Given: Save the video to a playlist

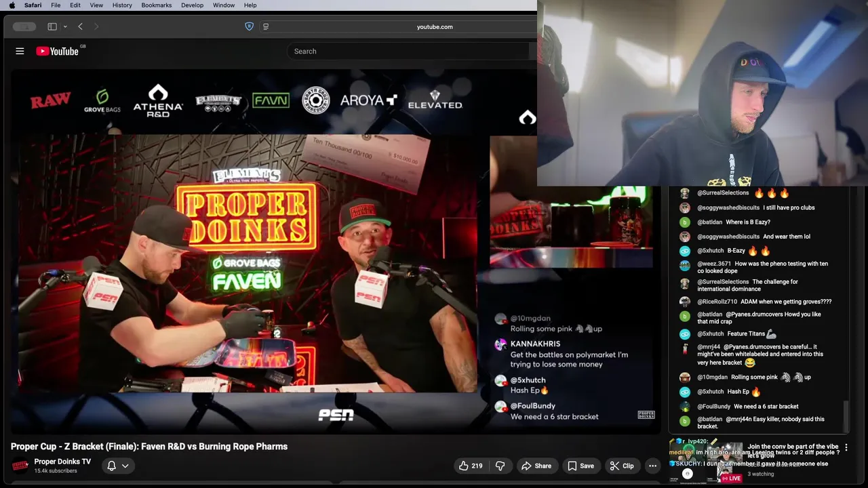Looking at the screenshot, I should 581,466.
